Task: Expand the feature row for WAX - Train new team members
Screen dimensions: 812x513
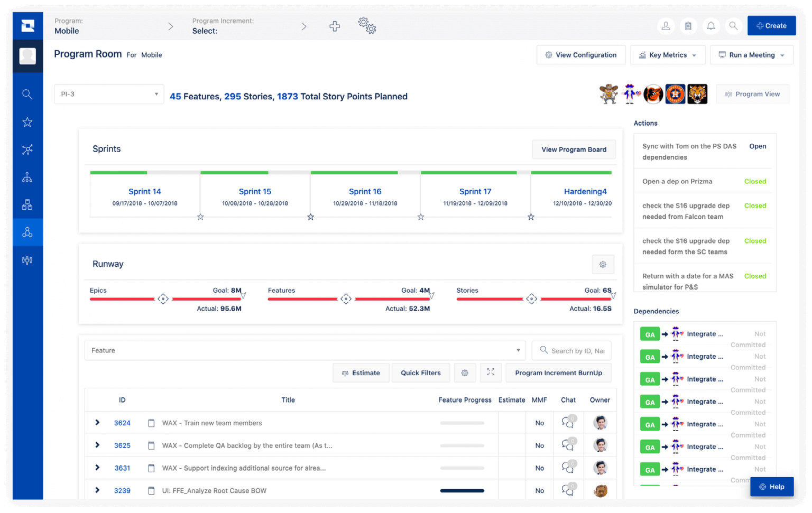Action: tap(97, 423)
